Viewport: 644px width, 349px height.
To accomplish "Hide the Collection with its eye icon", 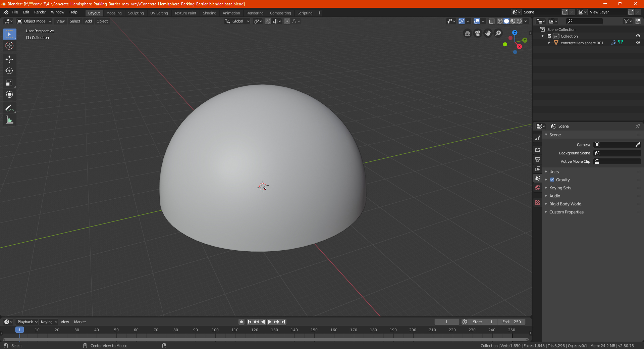I will coord(638,36).
